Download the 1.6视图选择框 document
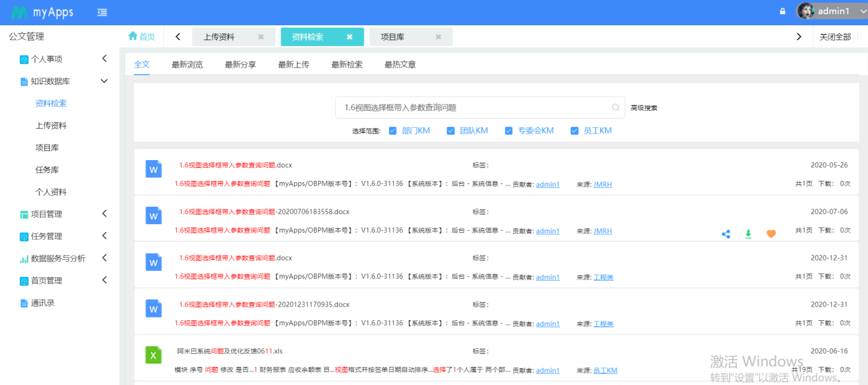This screenshot has height=385, width=868. 748,234
